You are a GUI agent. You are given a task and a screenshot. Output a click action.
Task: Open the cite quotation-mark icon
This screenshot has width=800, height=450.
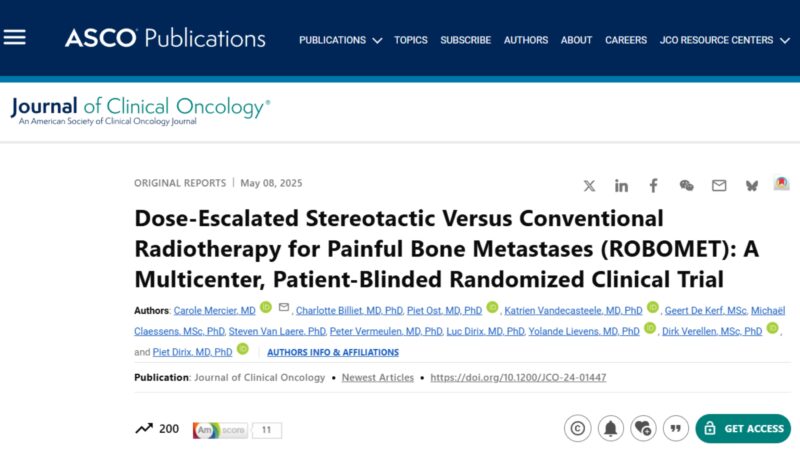(x=676, y=428)
